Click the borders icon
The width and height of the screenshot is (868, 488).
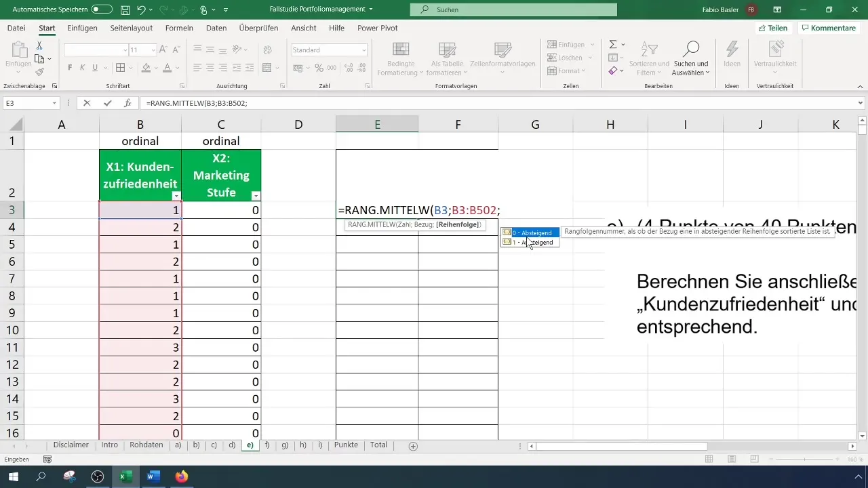pos(120,68)
